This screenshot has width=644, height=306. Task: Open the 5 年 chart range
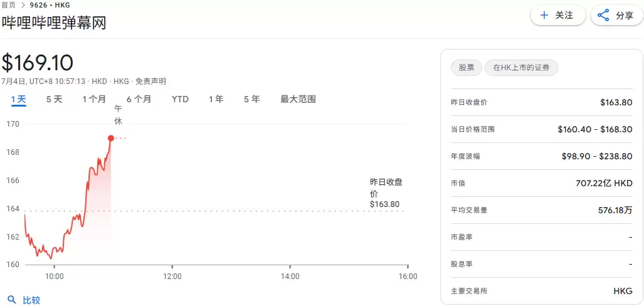[251, 99]
